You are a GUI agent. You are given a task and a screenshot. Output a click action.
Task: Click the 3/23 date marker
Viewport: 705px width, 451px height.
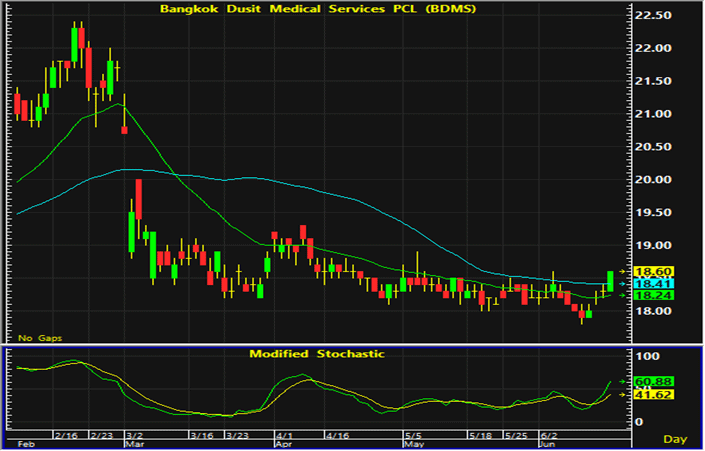[237, 436]
